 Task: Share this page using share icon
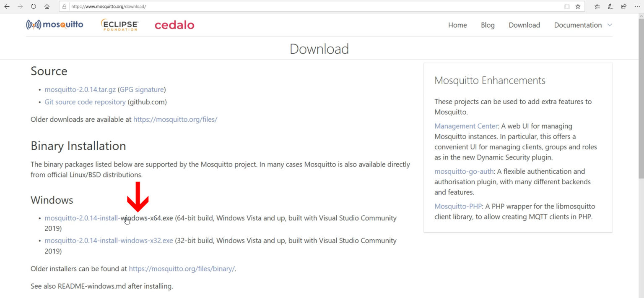623,7
